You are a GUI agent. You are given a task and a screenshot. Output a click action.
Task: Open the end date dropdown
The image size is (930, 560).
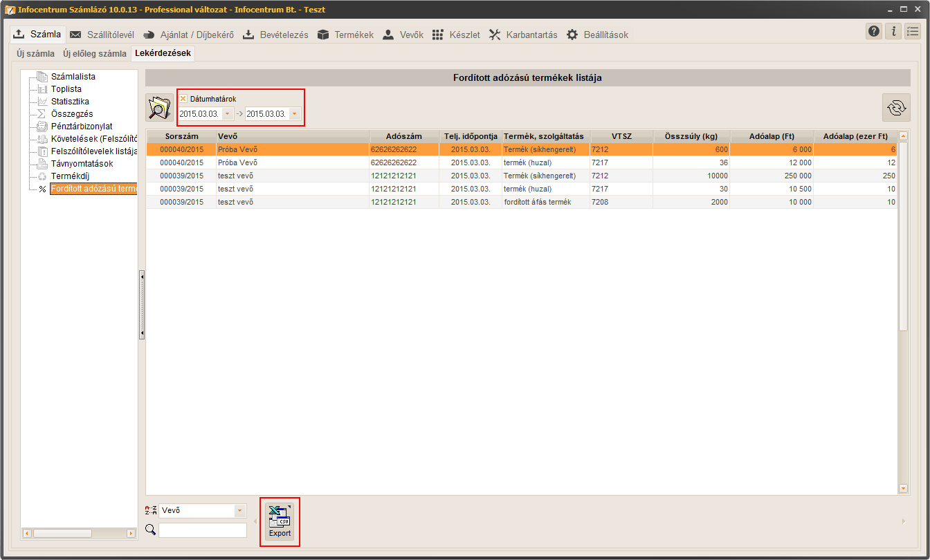[x=295, y=114]
